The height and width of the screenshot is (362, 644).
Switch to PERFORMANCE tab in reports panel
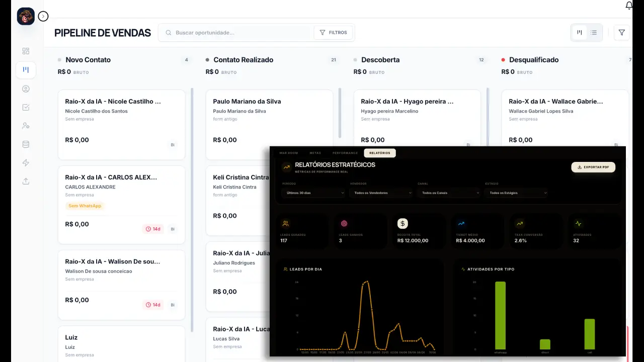click(x=345, y=153)
